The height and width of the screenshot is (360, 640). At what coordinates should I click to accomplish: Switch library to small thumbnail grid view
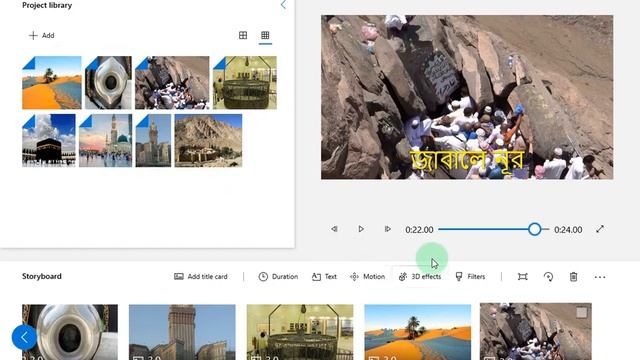pyautogui.click(x=265, y=36)
